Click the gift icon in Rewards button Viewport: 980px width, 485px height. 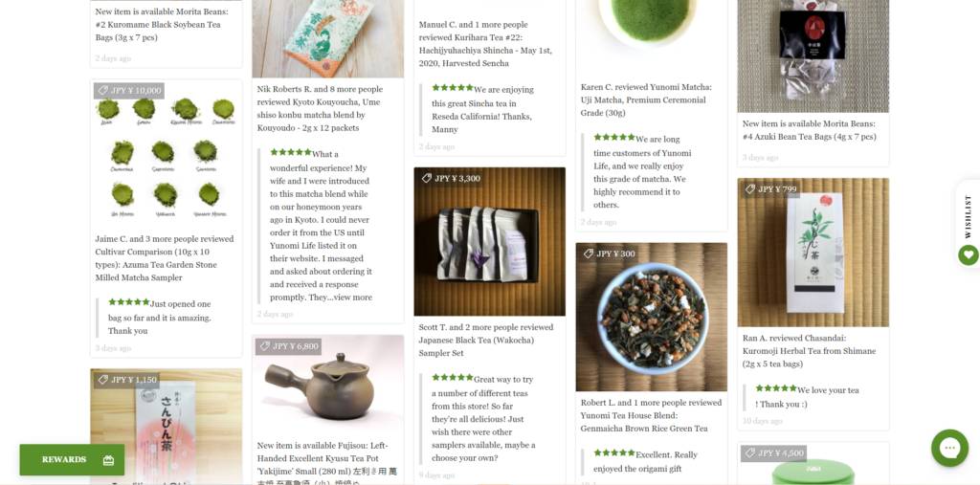pos(109,460)
